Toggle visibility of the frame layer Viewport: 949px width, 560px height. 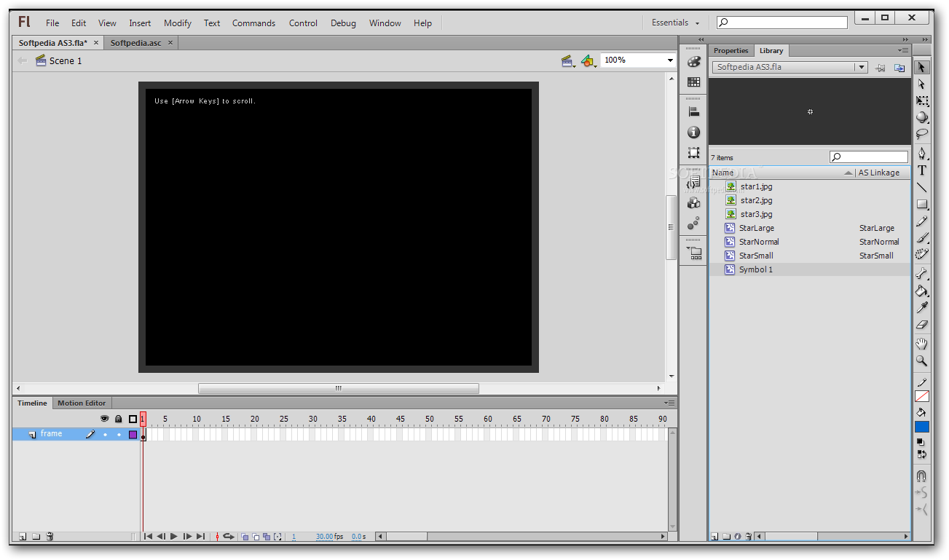pyautogui.click(x=104, y=433)
